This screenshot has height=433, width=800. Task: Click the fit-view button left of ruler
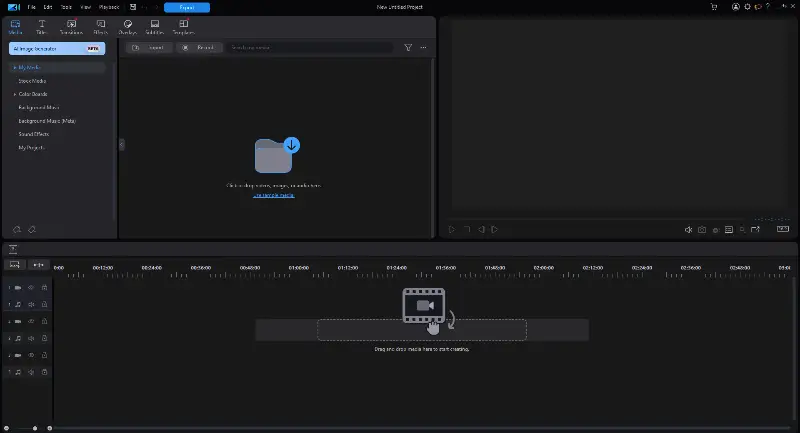pos(14,264)
